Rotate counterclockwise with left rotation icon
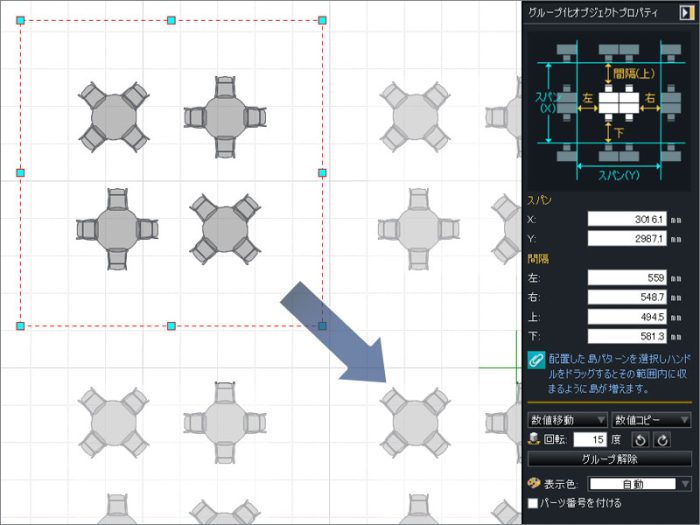 [640, 440]
